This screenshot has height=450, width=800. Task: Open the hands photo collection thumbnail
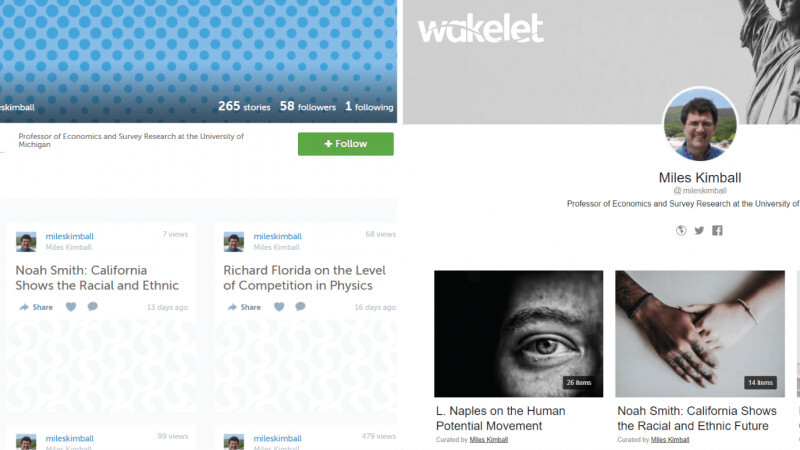[700, 334]
